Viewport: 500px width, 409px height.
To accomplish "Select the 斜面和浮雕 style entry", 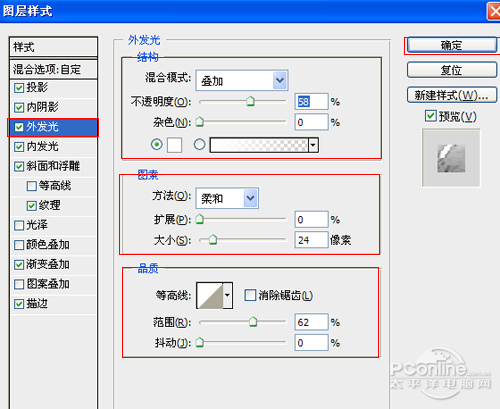I will coord(53,166).
